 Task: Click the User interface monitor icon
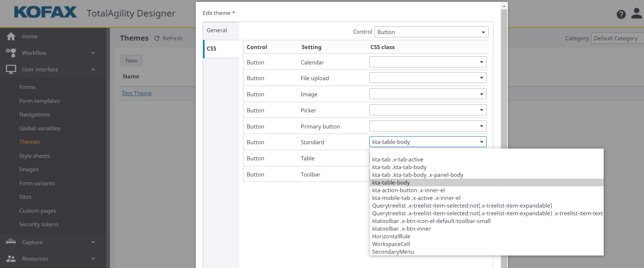tap(11, 69)
